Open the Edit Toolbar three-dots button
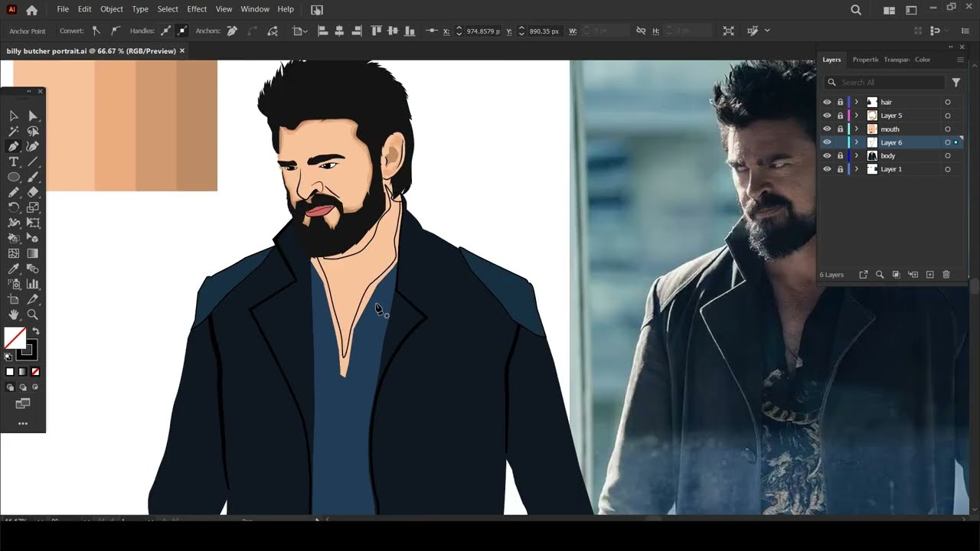This screenshot has width=980, height=551. (x=23, y=423)
